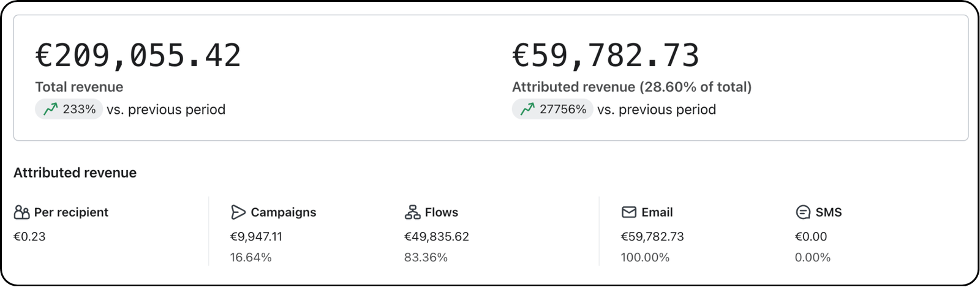Viewport: 980px width, 287px height.
Task: Click the SMS chat bubble icon
Action: (x=803, y=212)
